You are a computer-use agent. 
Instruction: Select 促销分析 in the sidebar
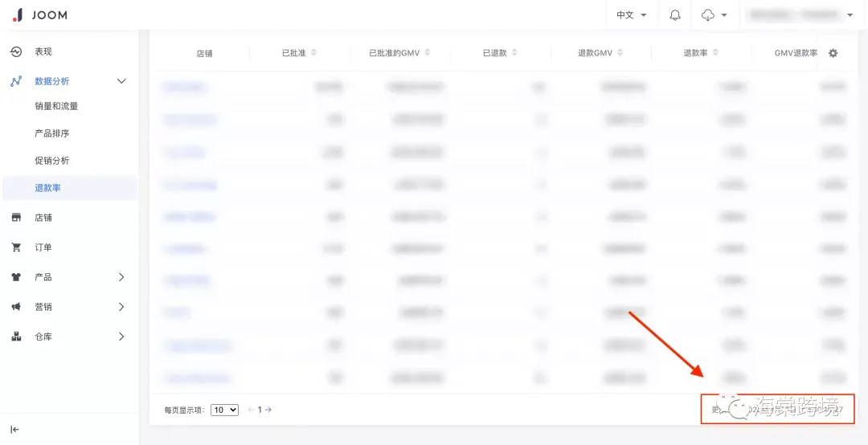click(52, 161)
